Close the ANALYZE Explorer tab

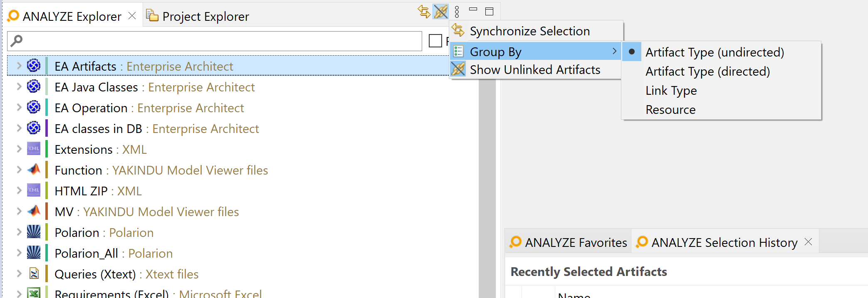click(132, 16)
